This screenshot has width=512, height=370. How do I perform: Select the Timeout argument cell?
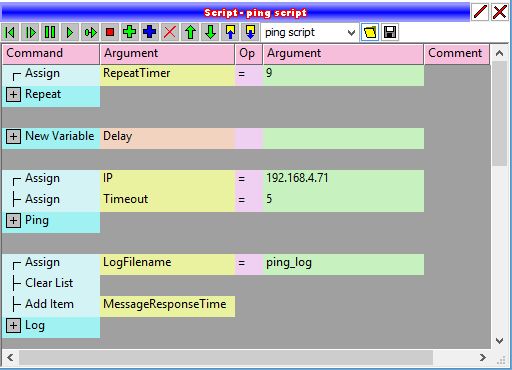coord(167,201)
